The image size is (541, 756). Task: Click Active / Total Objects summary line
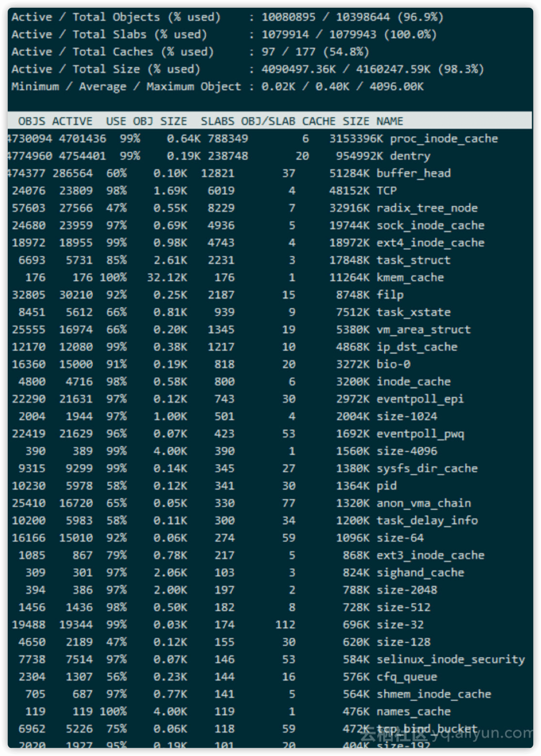(x=228, y=17)
